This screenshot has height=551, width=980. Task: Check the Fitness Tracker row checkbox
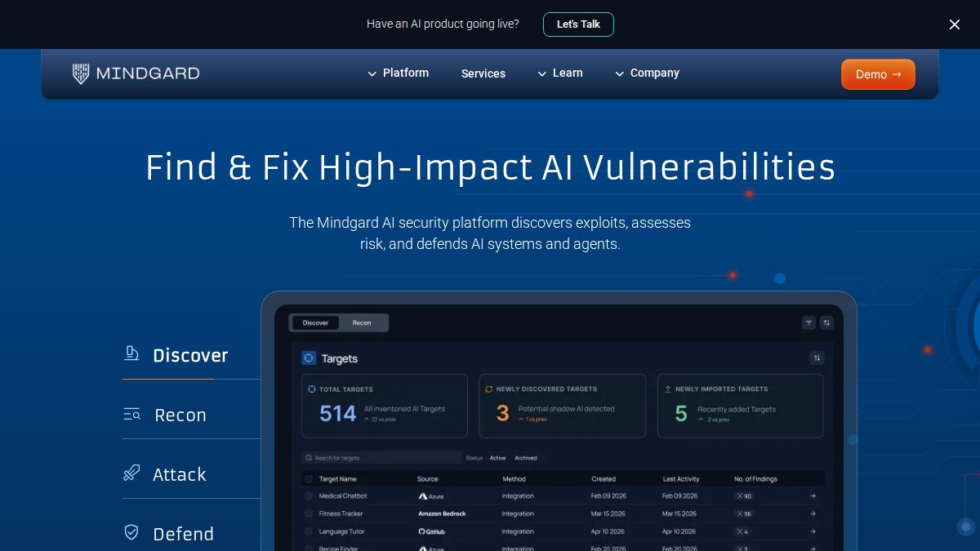click(309, 514)
